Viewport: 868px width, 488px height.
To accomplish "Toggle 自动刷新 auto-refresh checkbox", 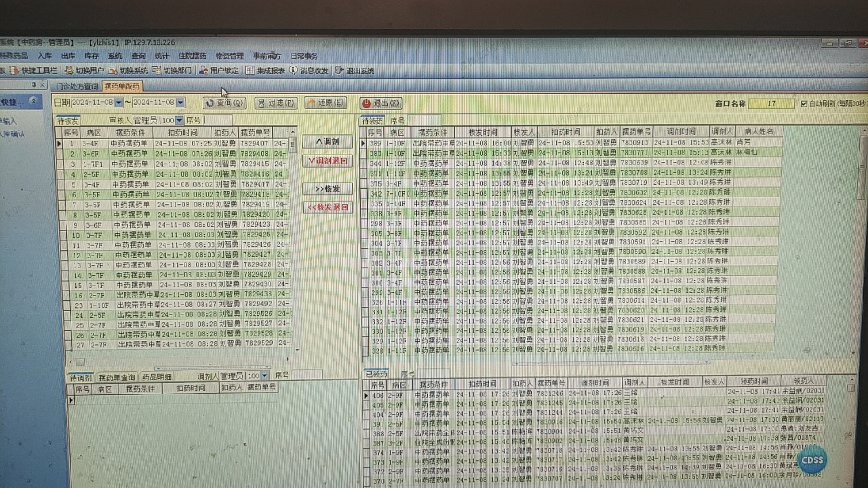I will 804,104.
